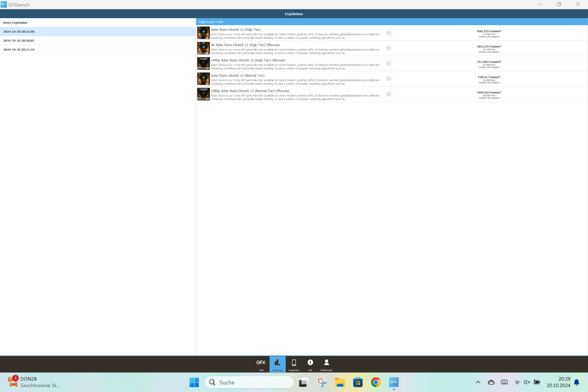Click the 711.602 Frames score
This screenshot has width=588, height=392.
pyautogui.click(x=489, y=62)
